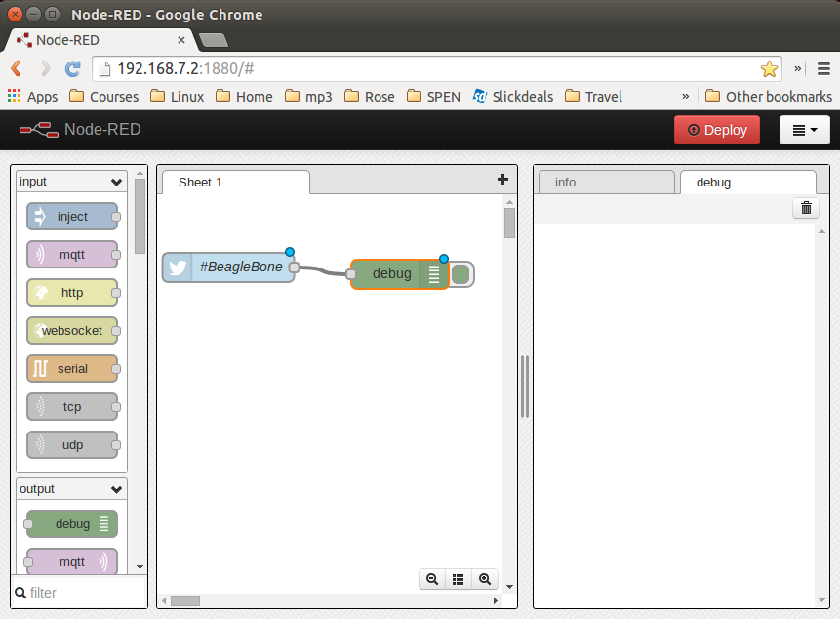Empty debug messages using the trash icon
This screenshot has height=619, width=840.
[x=805, y=207]
